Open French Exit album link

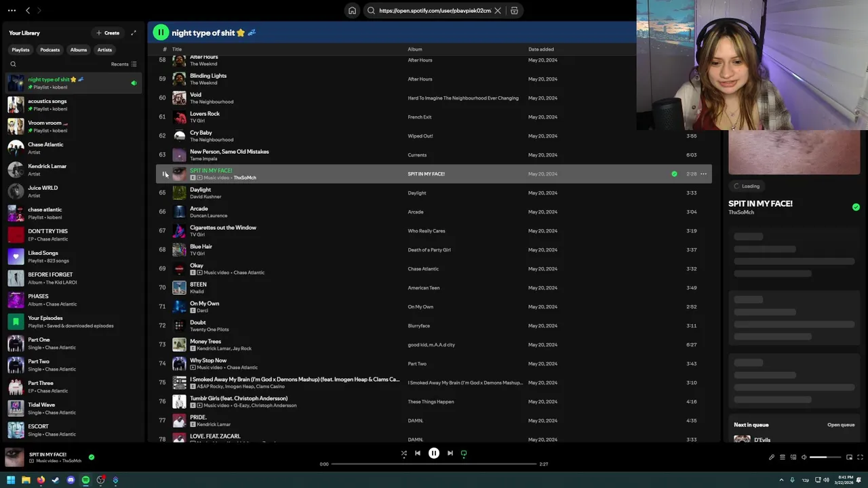[420, 117]
